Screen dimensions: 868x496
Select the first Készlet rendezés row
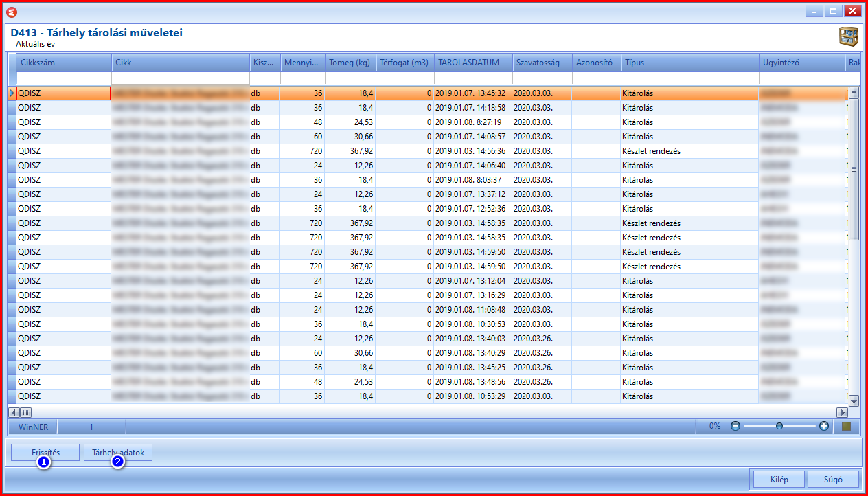[x=429, y=151]
